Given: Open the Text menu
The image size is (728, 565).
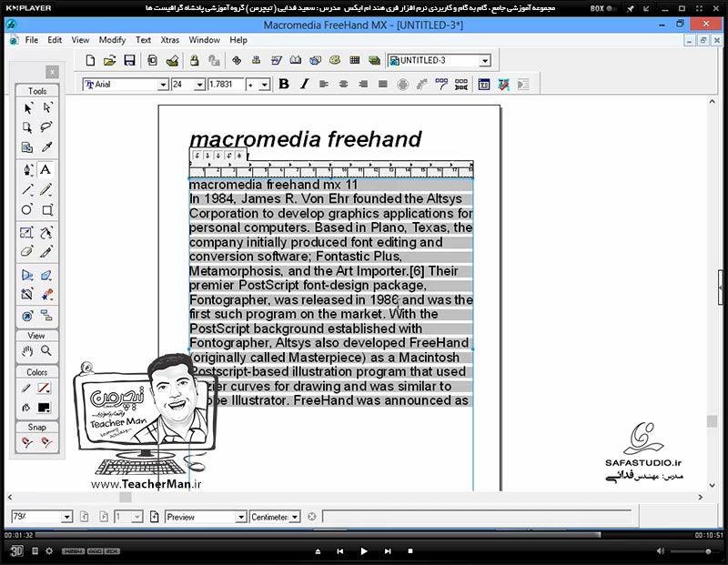Looking at the screenshot, I should [143, 40].
